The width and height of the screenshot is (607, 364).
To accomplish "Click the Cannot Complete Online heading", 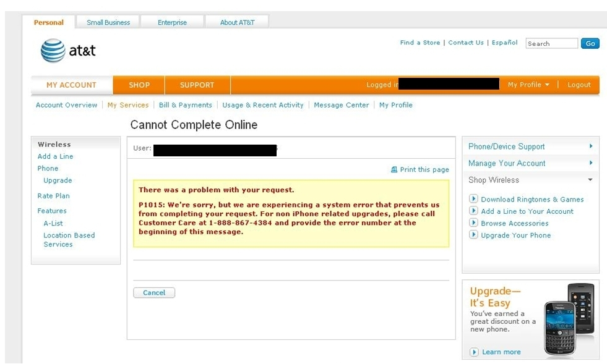I will [x=194, y=125].
